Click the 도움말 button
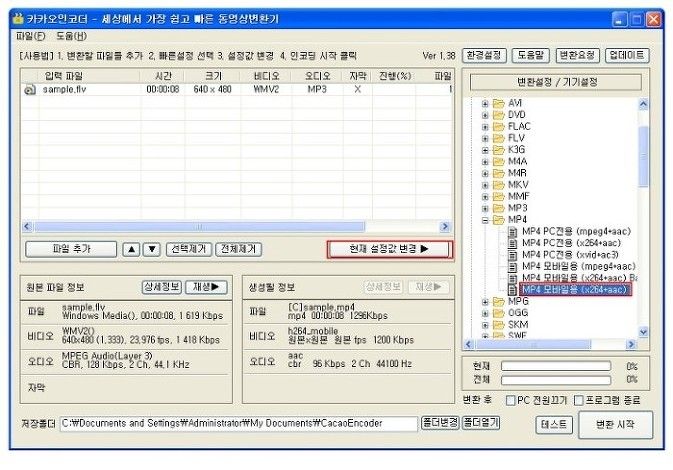This screenshot has height=470, width=673. (531, 55)
